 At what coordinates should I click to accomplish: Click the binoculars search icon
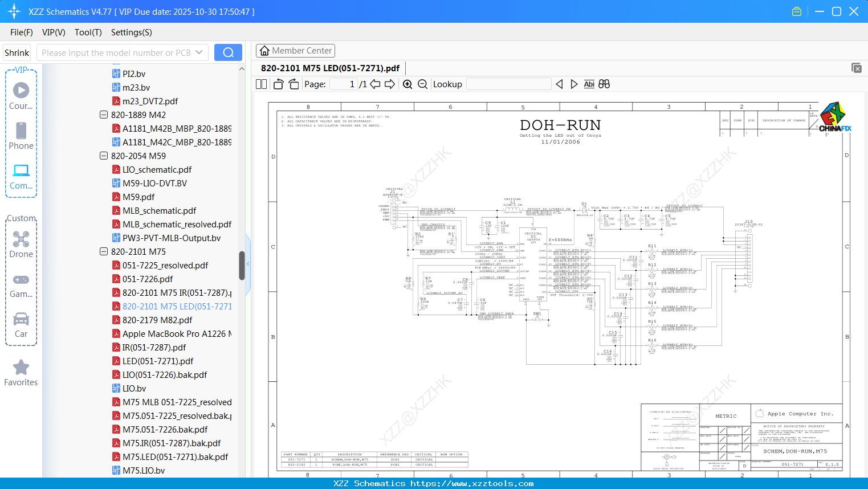pyautogui.click(x=604, y=84)
